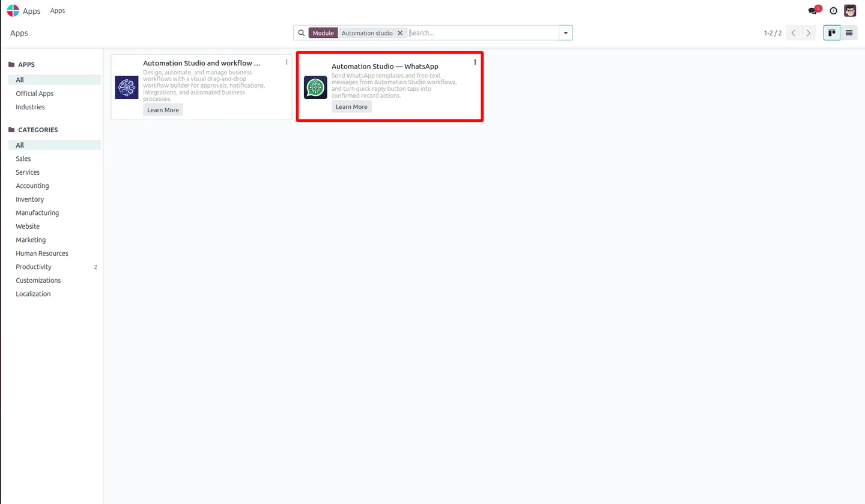Click the Module facet label in search
Screen dimensions: 865x504
click(x=323, y=33)
